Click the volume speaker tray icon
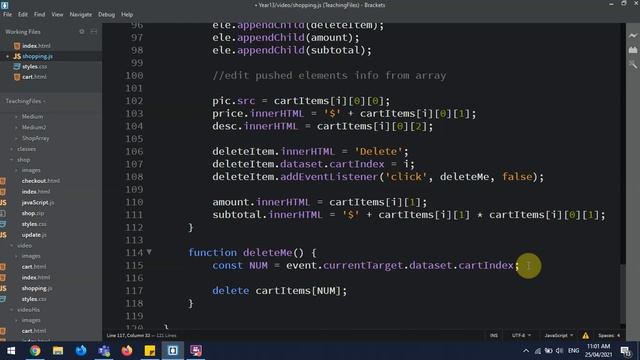The image size is (640, 360). click(x=560, y=351)
